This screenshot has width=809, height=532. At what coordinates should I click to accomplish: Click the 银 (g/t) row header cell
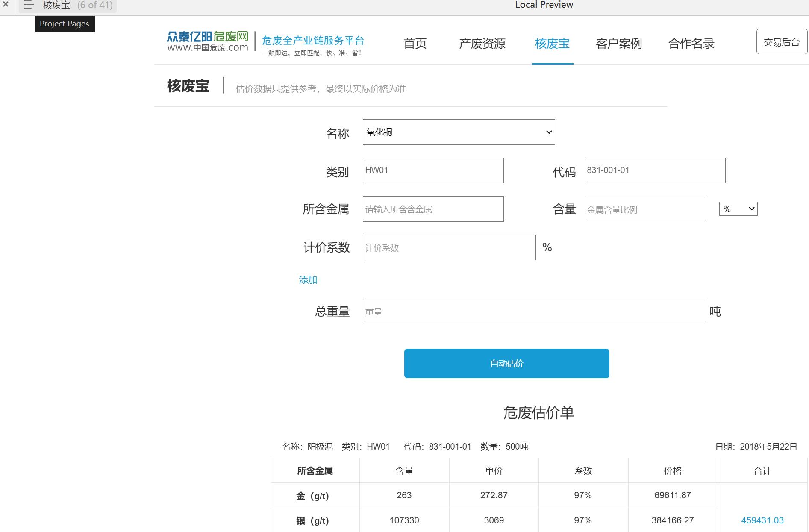point(315,520)
